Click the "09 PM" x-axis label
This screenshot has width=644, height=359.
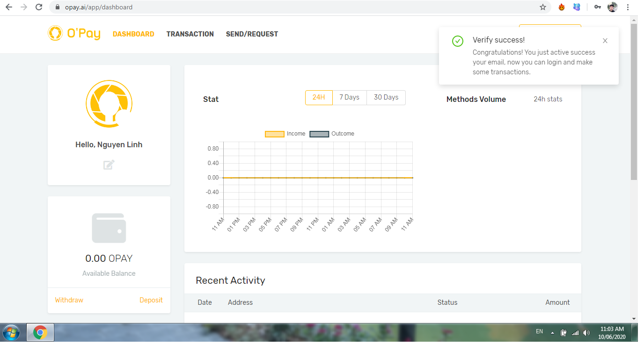pyautogui.click(x=297, y=224)
